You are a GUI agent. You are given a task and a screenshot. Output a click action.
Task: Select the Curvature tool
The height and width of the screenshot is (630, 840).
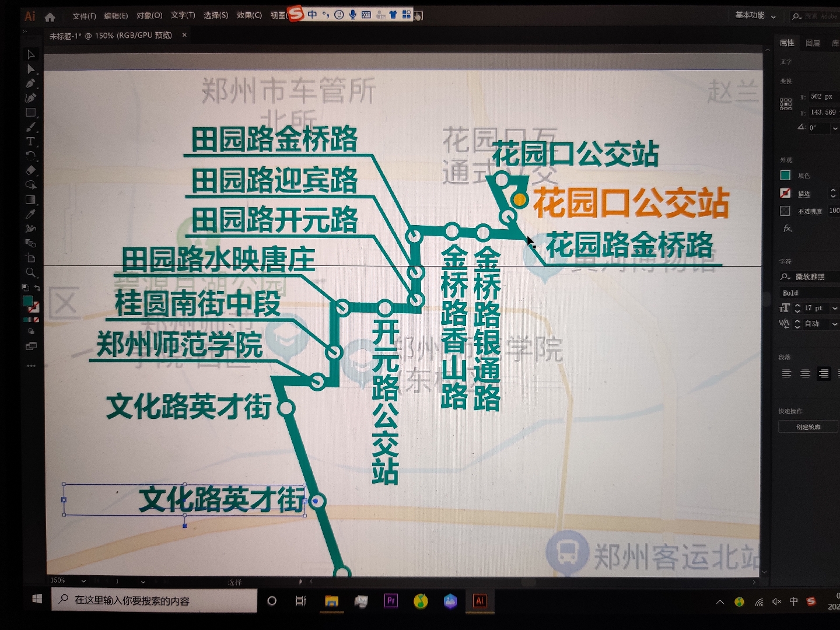click(x=31, y=98)
